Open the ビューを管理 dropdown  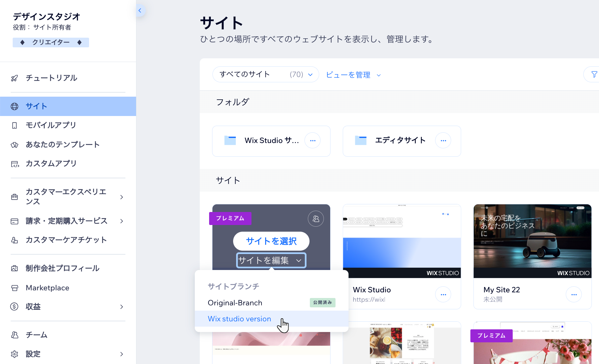[353, 75]
